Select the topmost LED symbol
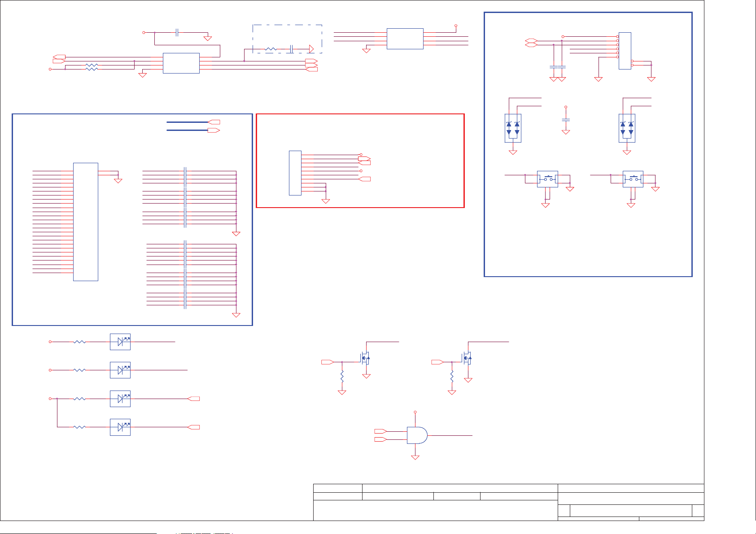The height and width of the screenshot is (534, 756). pos(120,342)
